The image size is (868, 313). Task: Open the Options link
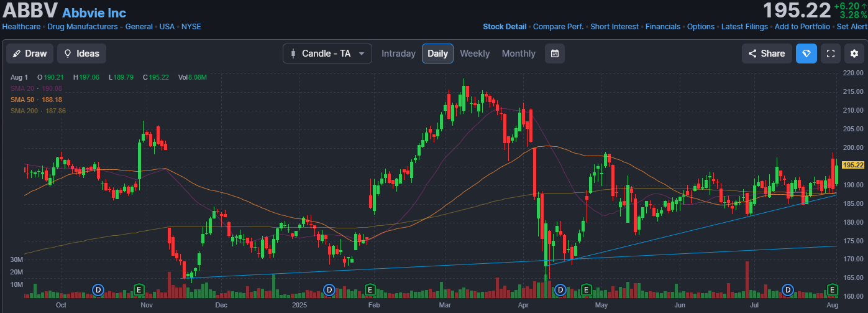(701, 27)
